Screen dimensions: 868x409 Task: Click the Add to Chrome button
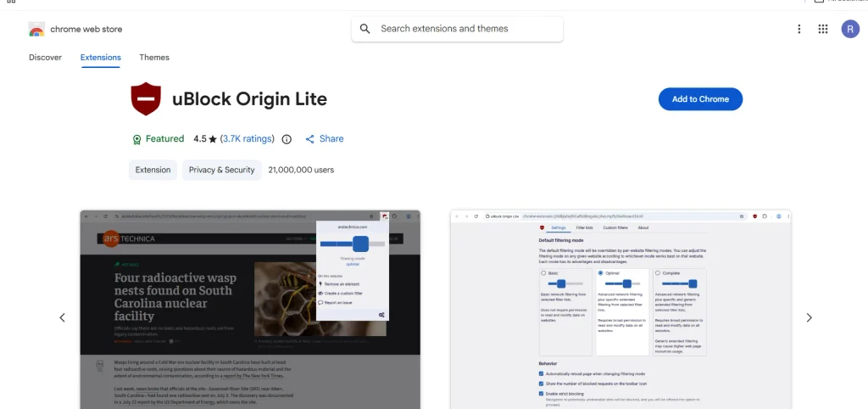pyautogui.click(x=700, y=99)
